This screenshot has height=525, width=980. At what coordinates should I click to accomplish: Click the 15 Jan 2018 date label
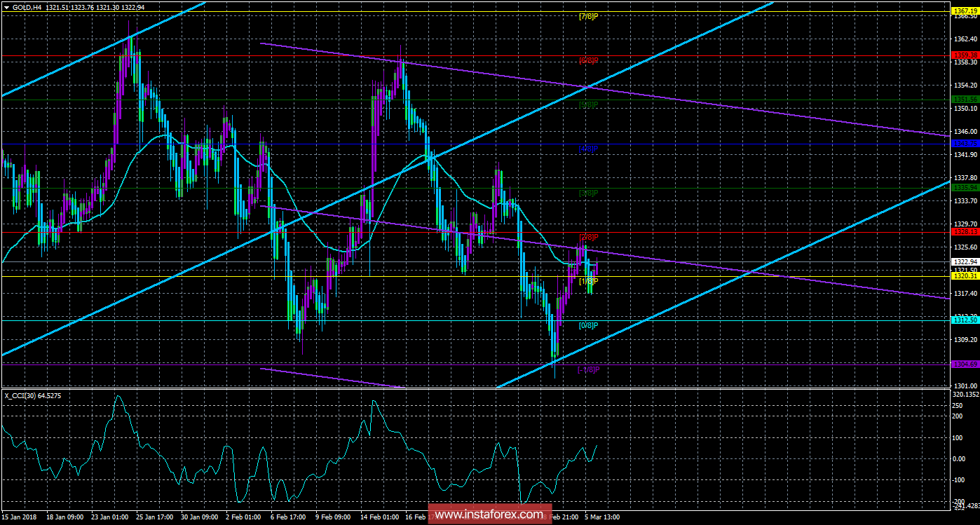pos(19,517)
